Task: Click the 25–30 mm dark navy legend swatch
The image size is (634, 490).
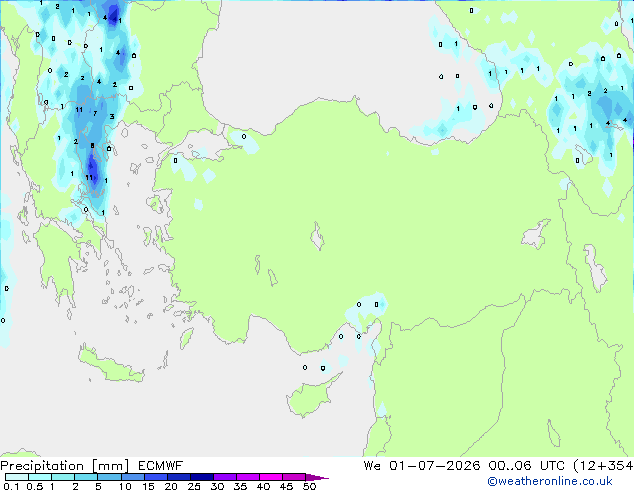Action: click(x=201, y=477)
